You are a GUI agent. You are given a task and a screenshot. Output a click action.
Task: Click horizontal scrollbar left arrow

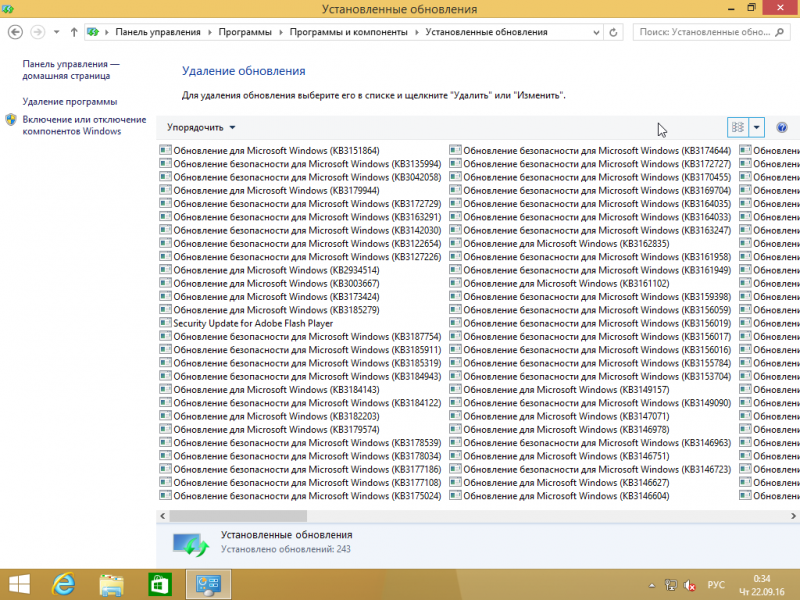[163, 516]
